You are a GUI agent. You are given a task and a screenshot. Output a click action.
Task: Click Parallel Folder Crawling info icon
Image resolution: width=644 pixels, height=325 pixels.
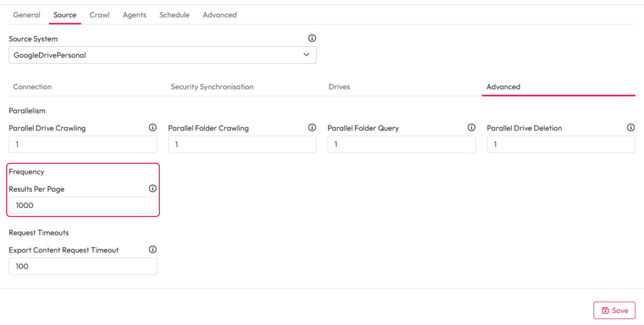tap(312, 128)
